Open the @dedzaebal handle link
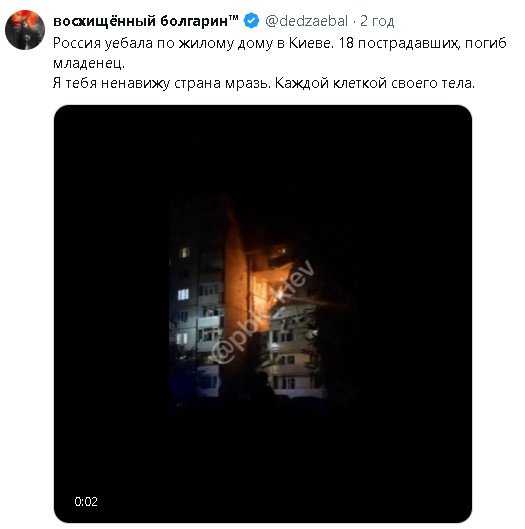This screenshot has width=525, height=529. coord(306,21)
